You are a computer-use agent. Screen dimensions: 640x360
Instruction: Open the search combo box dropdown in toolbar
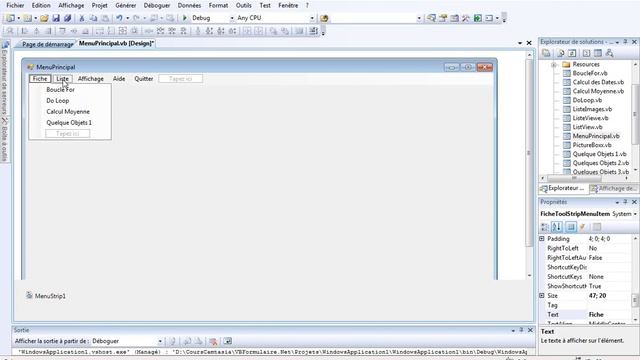(419, 18)
